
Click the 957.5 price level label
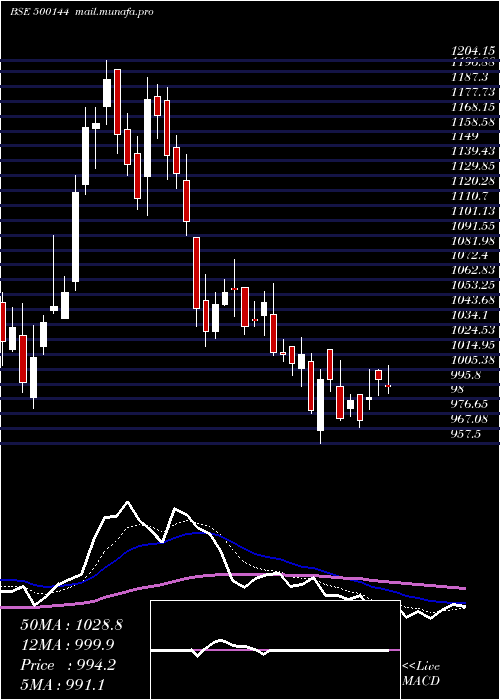tap(467, 433)
